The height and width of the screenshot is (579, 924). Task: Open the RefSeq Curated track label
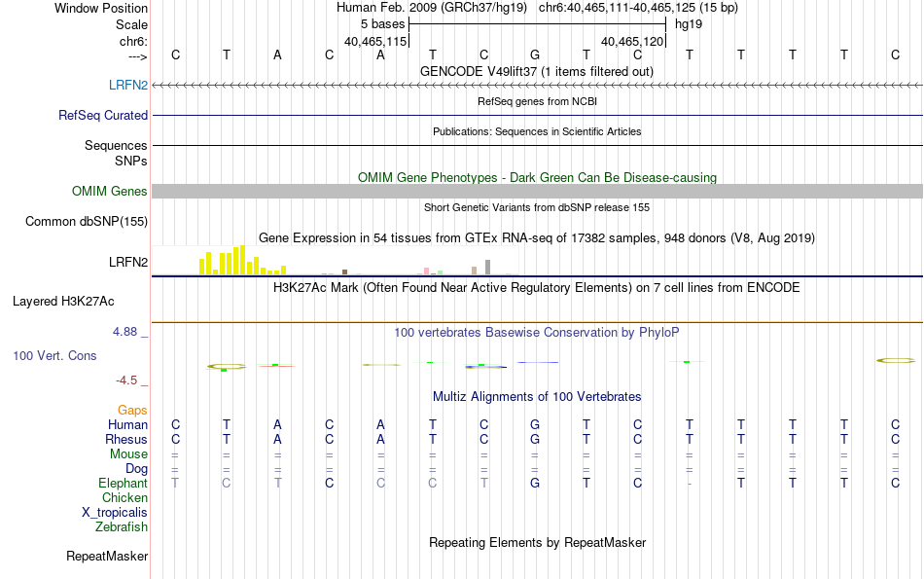(102, 115)
